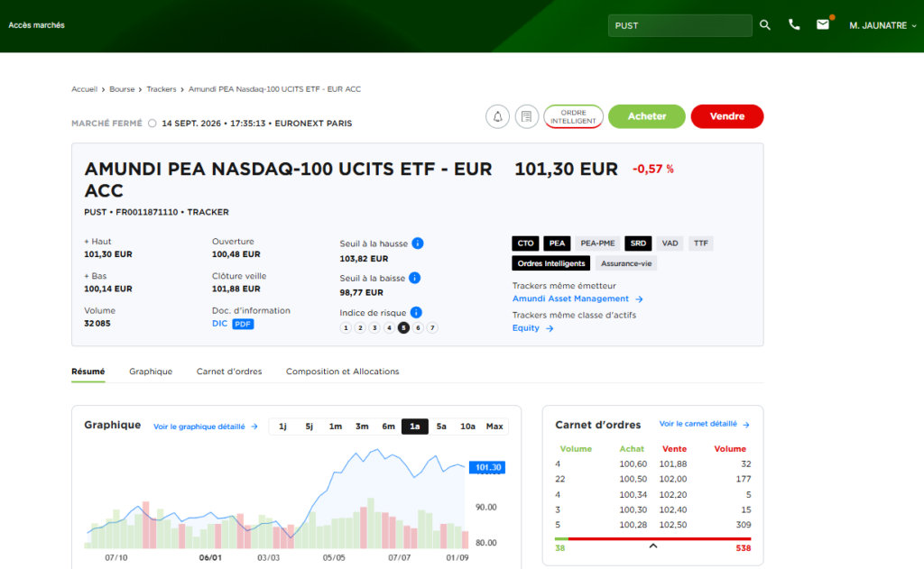This screenshot has height=569, width=924.
Task: Click the PEA eligibility tag
Action: coord(557,243)
